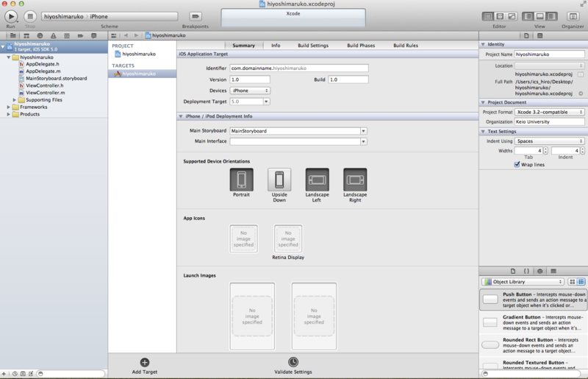588x379 pixels.
Task: Expand the Frameworks group
Action: pos(9,107)
